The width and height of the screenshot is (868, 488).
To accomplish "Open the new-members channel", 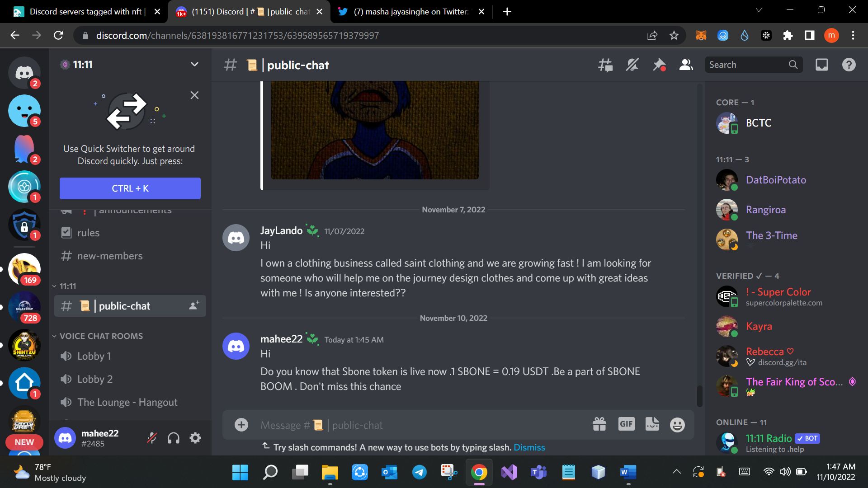I will pyautogui.click(x=130, y=256).
